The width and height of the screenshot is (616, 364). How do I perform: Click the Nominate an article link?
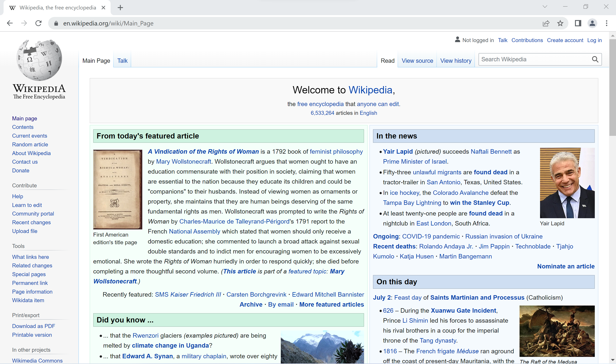566,266
